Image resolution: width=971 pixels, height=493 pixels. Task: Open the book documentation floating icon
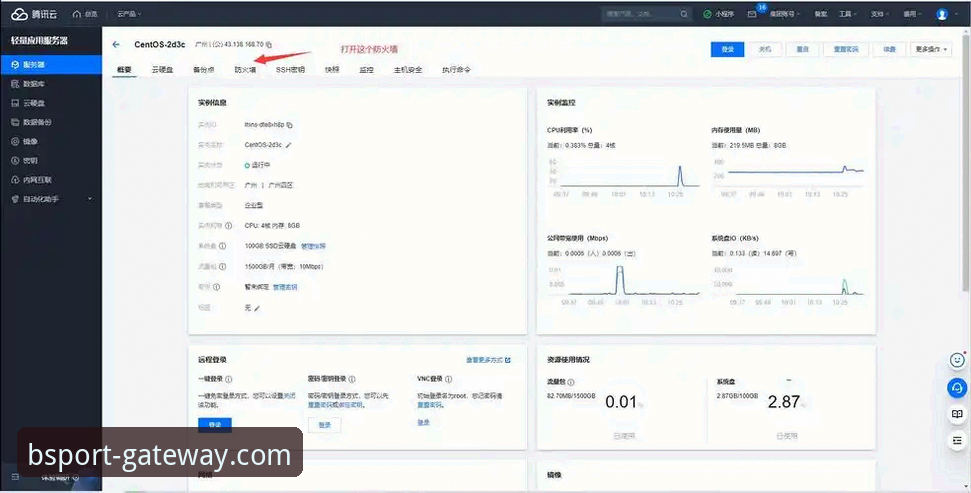click(957, 414)
